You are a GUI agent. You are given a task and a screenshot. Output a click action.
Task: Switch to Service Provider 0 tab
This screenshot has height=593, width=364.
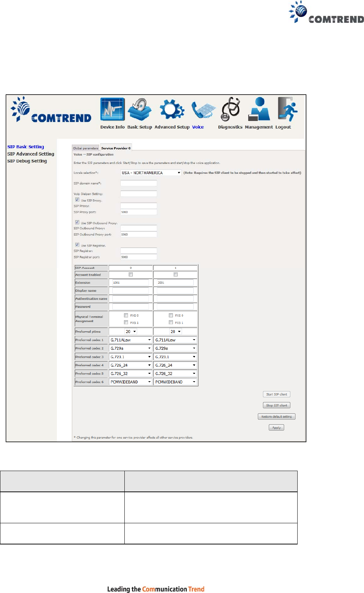[116, 148]
